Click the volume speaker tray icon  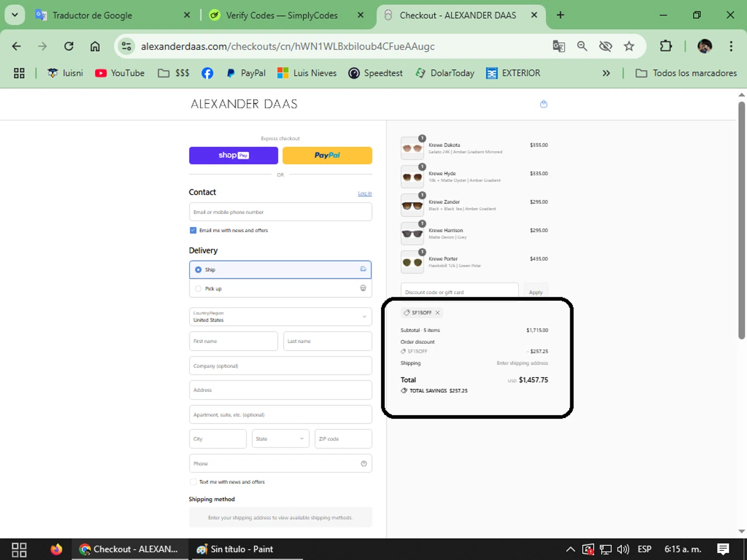pos(622,549)
